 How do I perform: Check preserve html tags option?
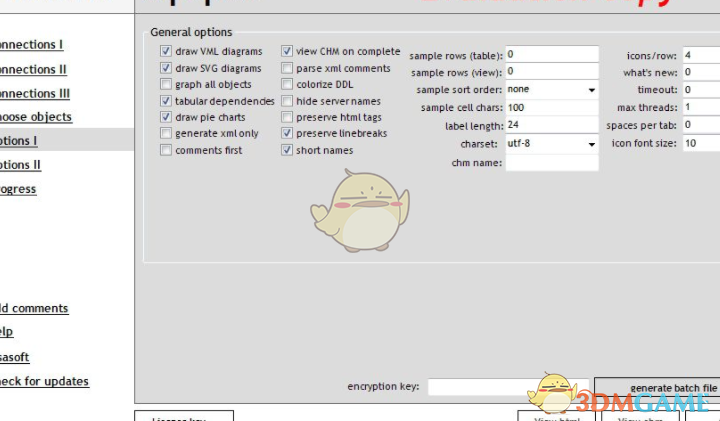[x=287, y=117]
